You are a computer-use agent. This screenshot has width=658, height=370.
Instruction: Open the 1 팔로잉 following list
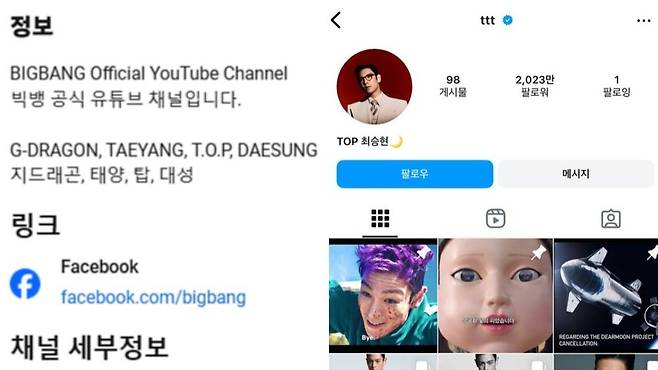(616, 86)
